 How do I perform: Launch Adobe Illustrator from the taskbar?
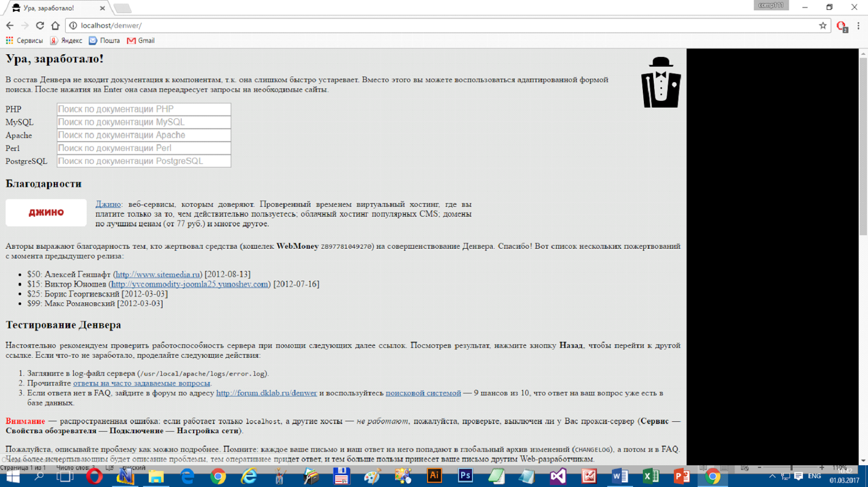click(x=434, y=476)
